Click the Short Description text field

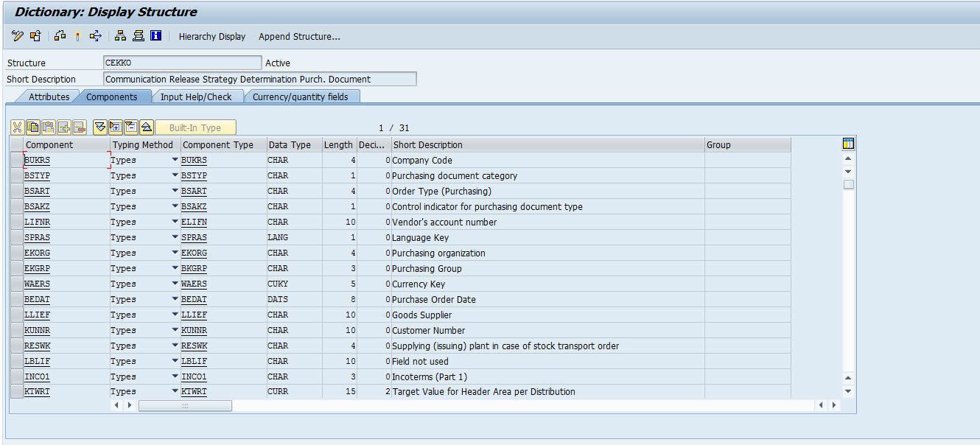pyautogui.click(x=260, y=79)
